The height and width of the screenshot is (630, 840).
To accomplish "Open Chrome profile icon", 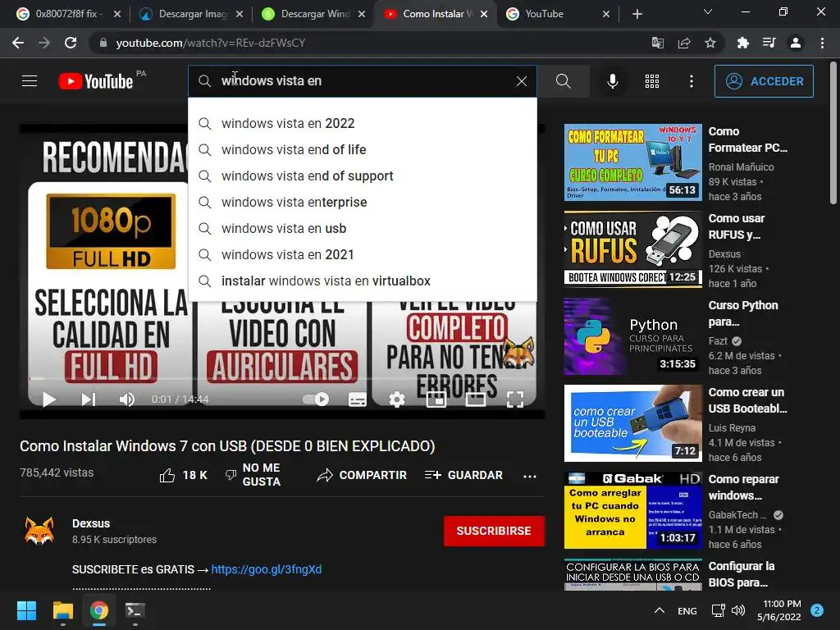I will point(796,43).
